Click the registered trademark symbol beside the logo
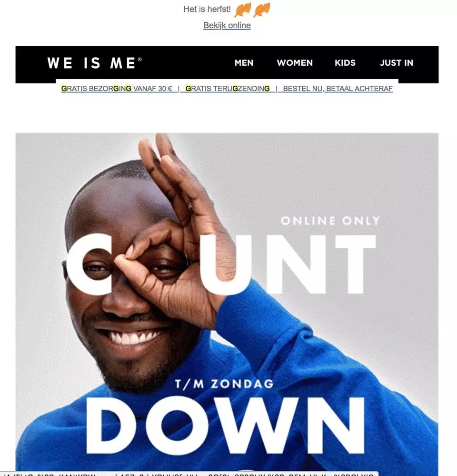This screenshot has width=457, height=476. click(140, 59)
